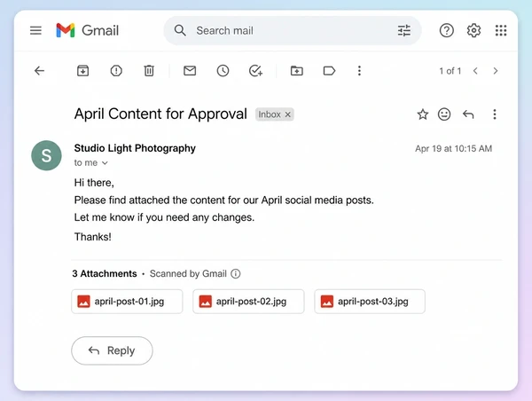
Task: Click the '3 Attachments' label
Action: [x=105, y=273]
